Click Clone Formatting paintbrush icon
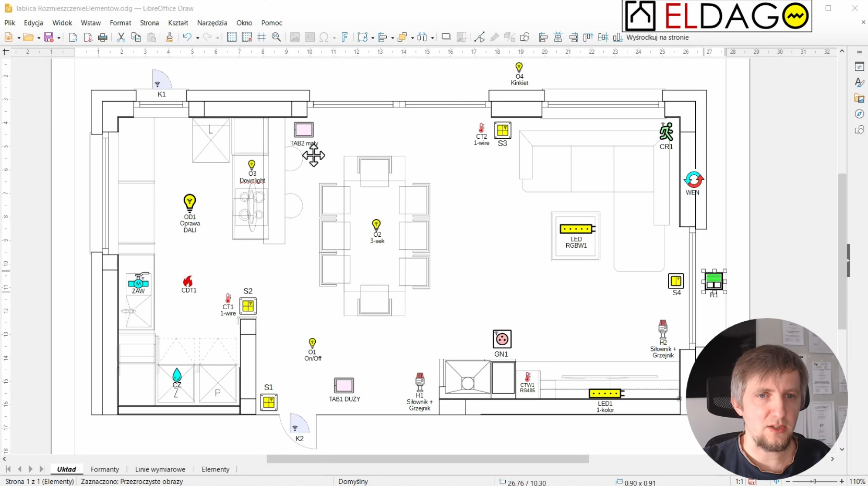868x486 pixels. 169,37
